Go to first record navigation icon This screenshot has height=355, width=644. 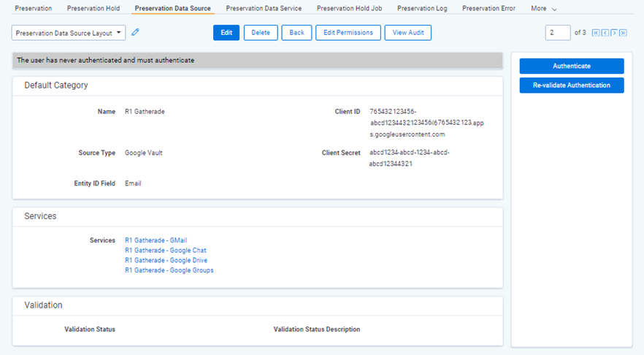(596, 33)
